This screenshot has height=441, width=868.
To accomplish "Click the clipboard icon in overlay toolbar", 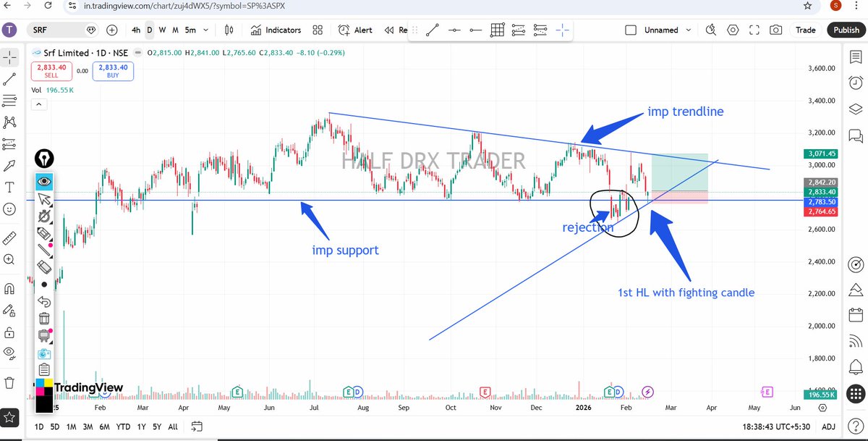I will (x=44, y=370).
